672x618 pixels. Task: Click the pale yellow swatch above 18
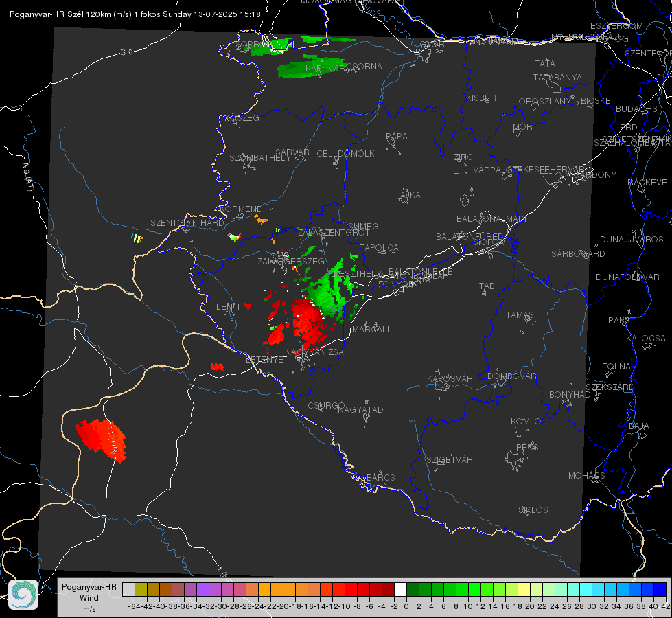(524, 589)
